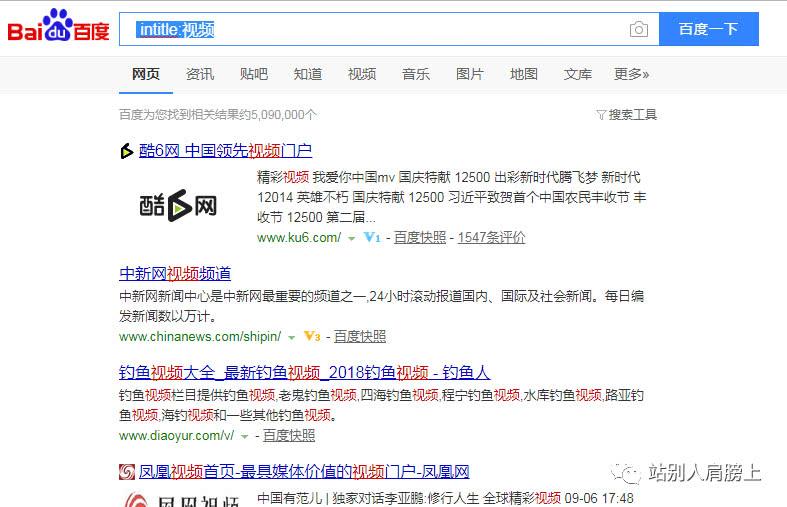Open result 凤凰视频首页 link

click(304, 472)
